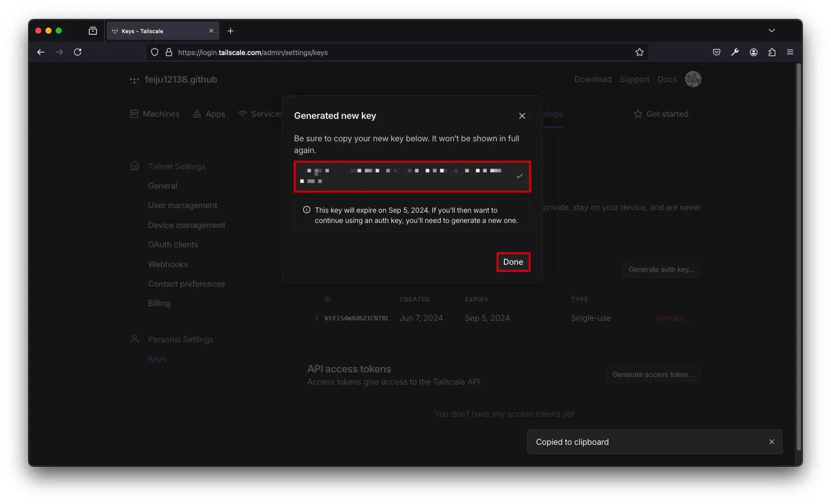Open the user avatar menu

(693, 79)
